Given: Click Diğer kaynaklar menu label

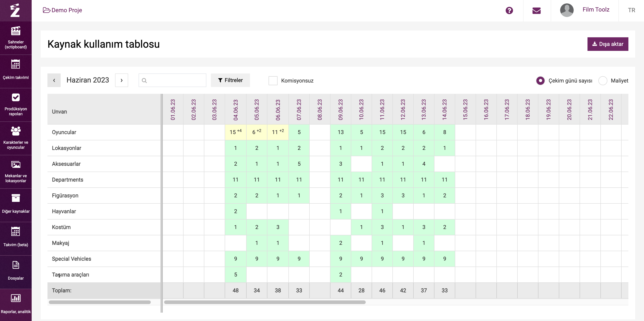Looking at the screenshot, I should [16, 211].
